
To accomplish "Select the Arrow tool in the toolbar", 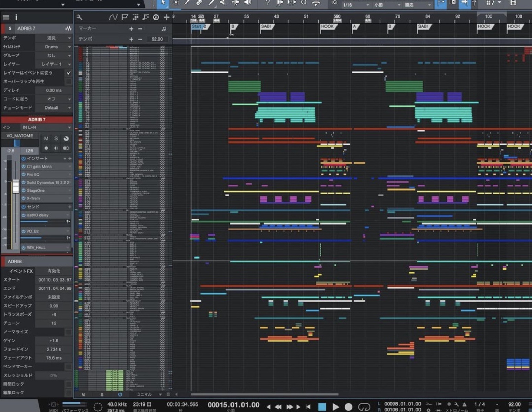I will (163, 3).
